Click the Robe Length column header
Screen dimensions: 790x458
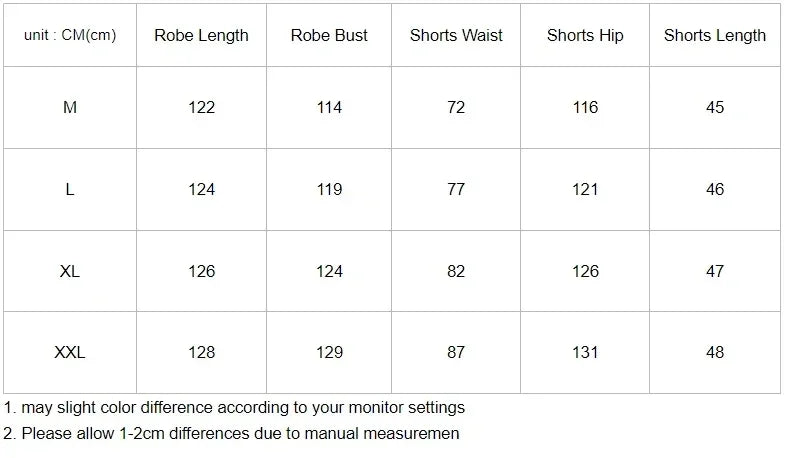tap(201, 35)
